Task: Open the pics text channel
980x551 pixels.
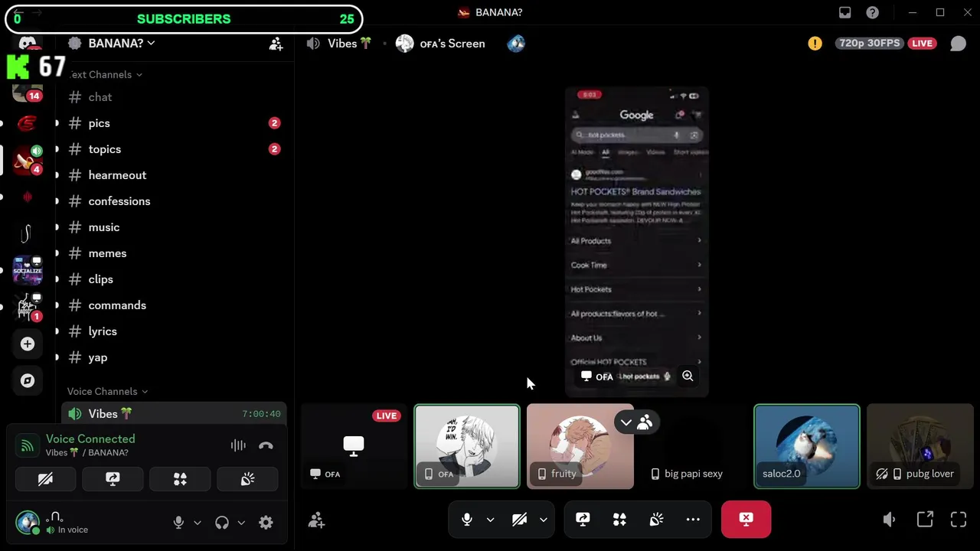Action: tap(174, 123)
